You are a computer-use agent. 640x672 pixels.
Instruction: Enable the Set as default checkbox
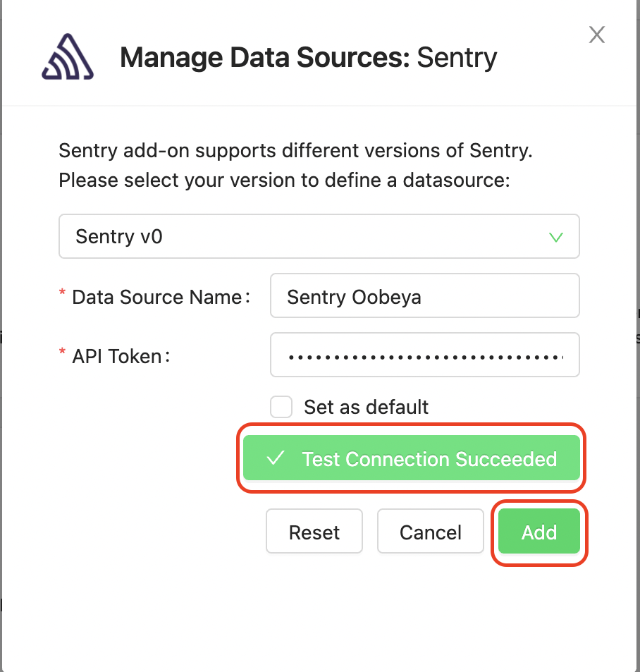[281, 407]
